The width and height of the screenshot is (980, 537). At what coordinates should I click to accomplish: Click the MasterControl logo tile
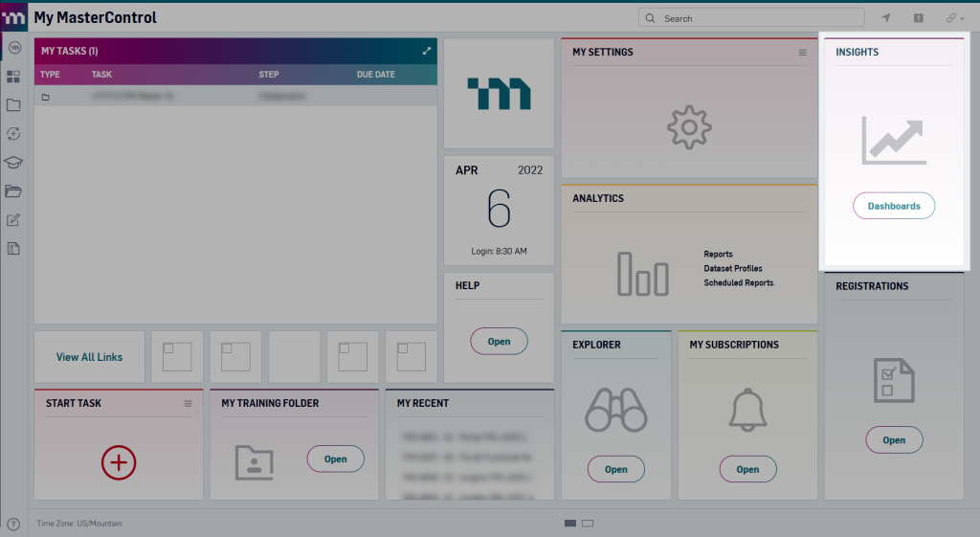tap(499, 93)
